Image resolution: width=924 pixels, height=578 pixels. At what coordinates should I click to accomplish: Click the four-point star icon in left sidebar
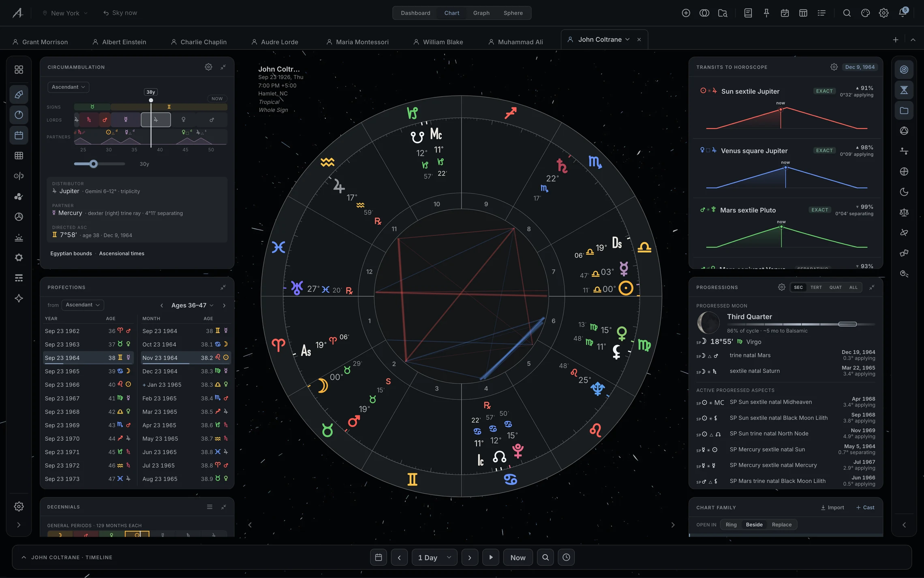[x=19, y=299]
